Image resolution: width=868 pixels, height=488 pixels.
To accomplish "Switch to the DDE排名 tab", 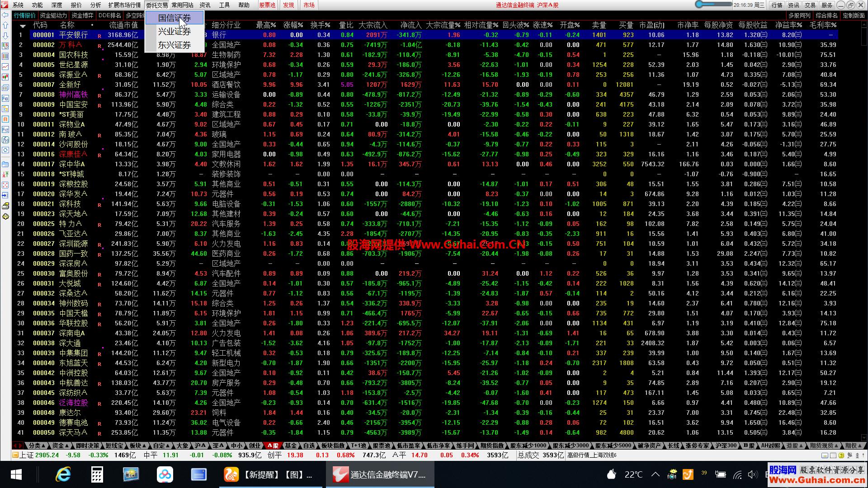I will click(x=110, y=15).
